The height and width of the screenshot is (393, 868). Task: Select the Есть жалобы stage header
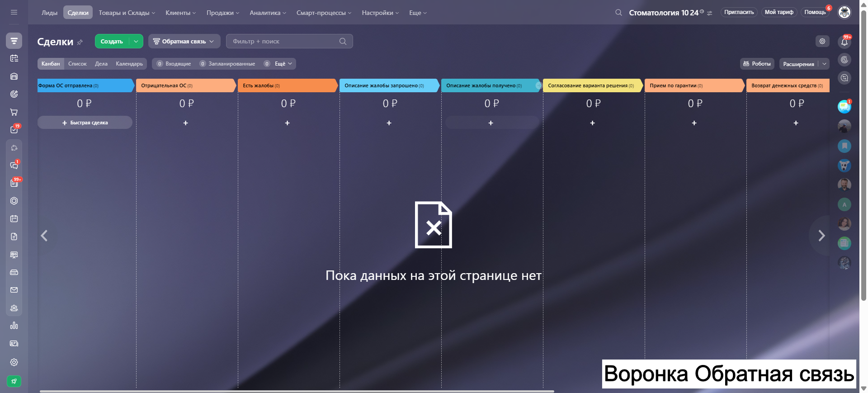click(x=288, y=85)
